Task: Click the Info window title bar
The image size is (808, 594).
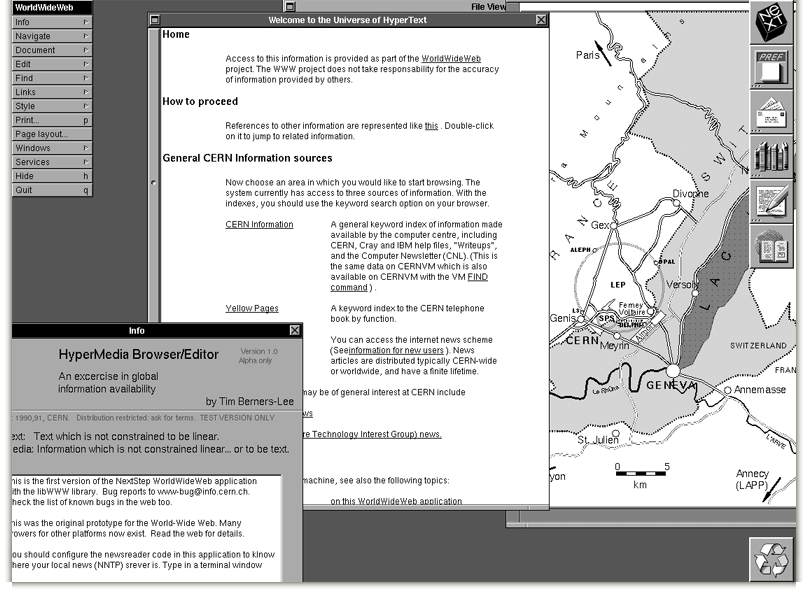Action: [138, 331]
